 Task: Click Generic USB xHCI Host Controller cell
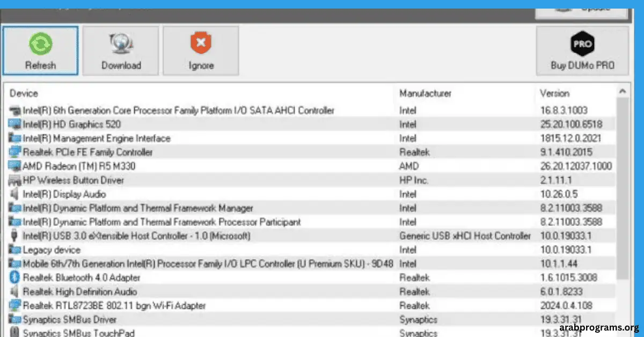tap(465, 236)
